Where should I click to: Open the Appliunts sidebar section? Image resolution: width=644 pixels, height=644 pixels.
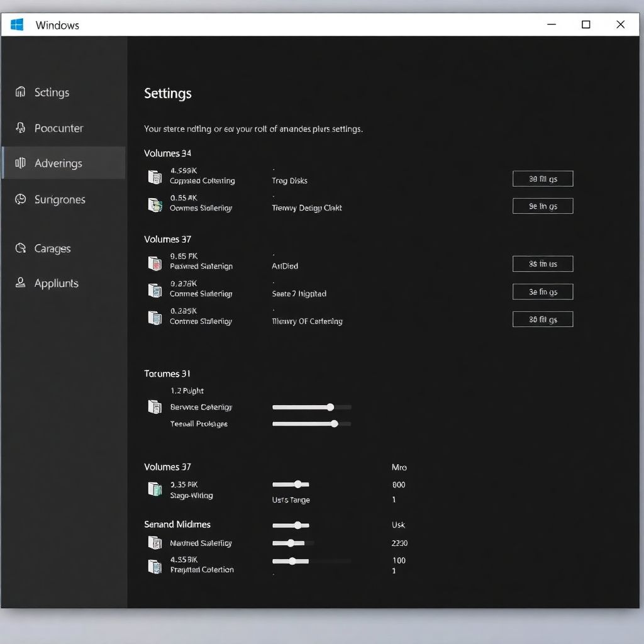[x=56, y=283]
